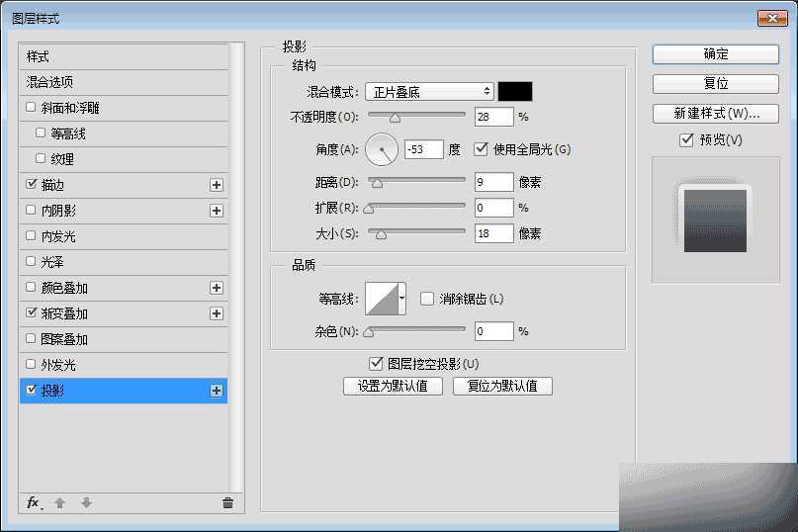Toggle the 预览 preview checkbox
798x532 pixels.
[x=686, y=139]
